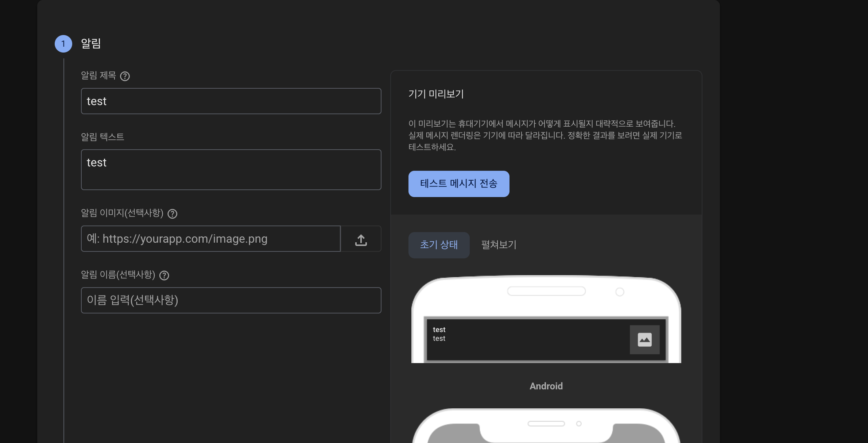Click the image URL input field
This screenshot has width=868, height=443.
210,239
